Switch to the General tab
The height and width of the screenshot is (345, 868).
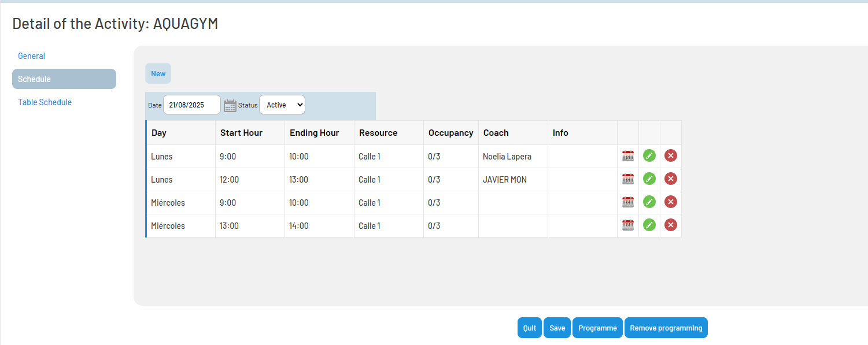click(31, 56)
